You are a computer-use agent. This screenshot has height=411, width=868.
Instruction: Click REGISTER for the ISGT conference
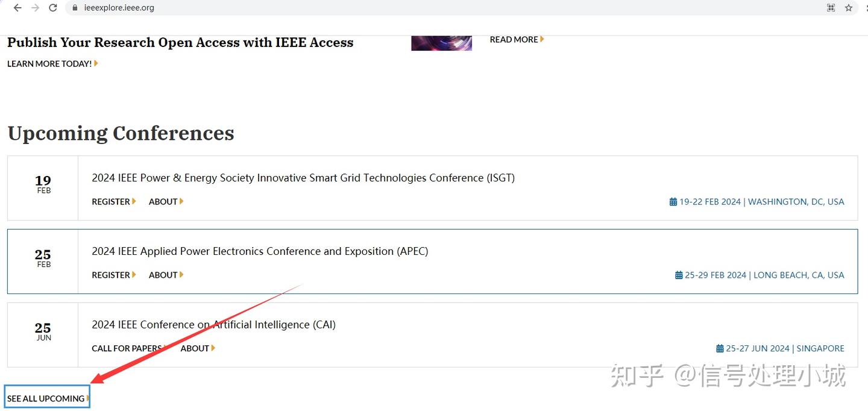(113, 202)
